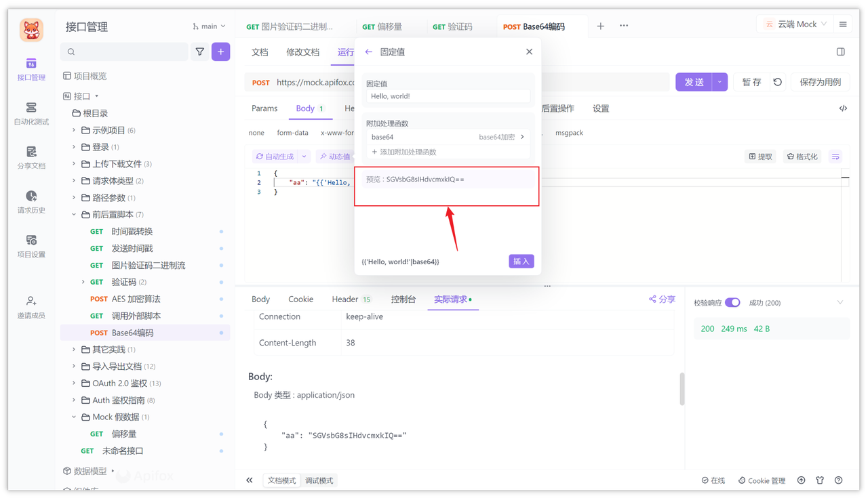Open 项目设置 in the sidebar

click(31, 247)
